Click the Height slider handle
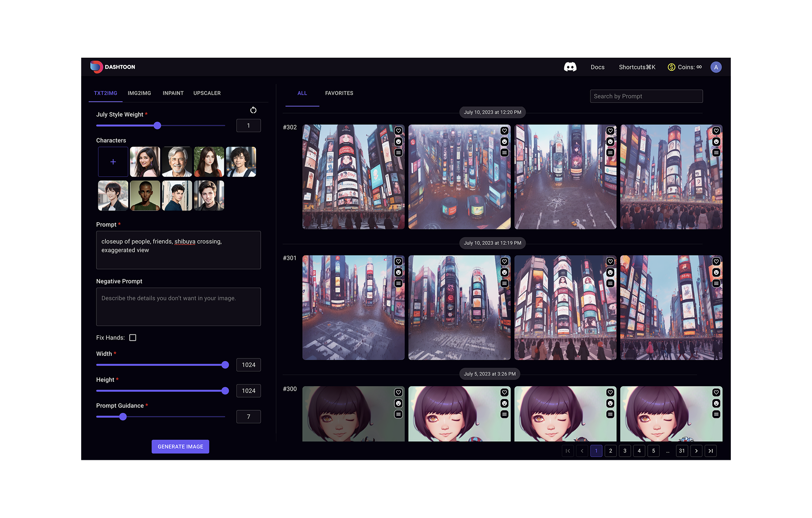 pyautogui.click(x=225, y=391)
